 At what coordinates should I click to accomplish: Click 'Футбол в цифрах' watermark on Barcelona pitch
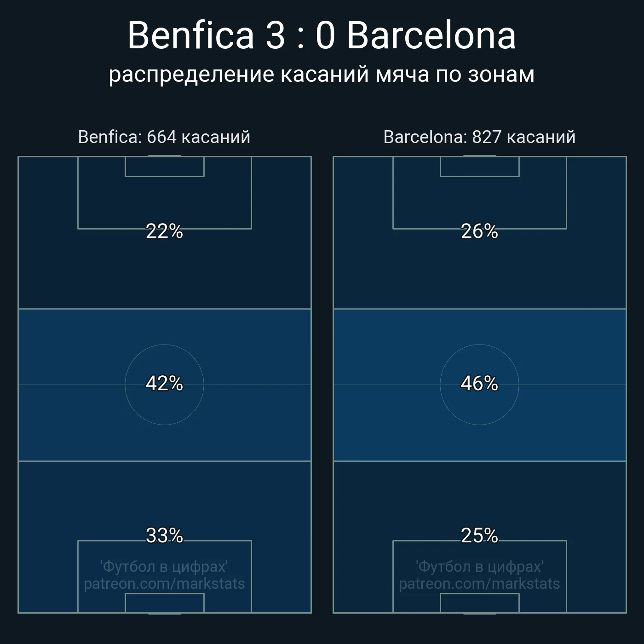(479, 567)
